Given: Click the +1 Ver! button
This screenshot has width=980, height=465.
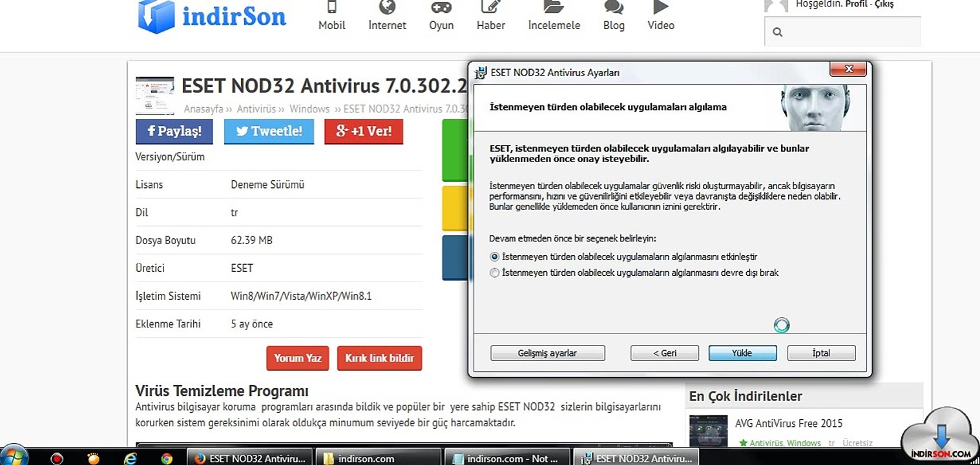Looking at the screenshot, I should point(364,131).
